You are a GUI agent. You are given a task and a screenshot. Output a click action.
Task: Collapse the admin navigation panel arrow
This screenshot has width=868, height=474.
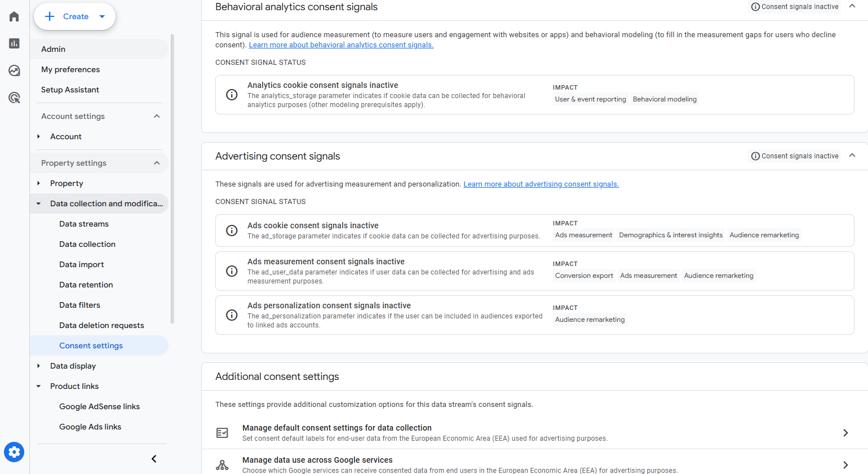(154, 459)
